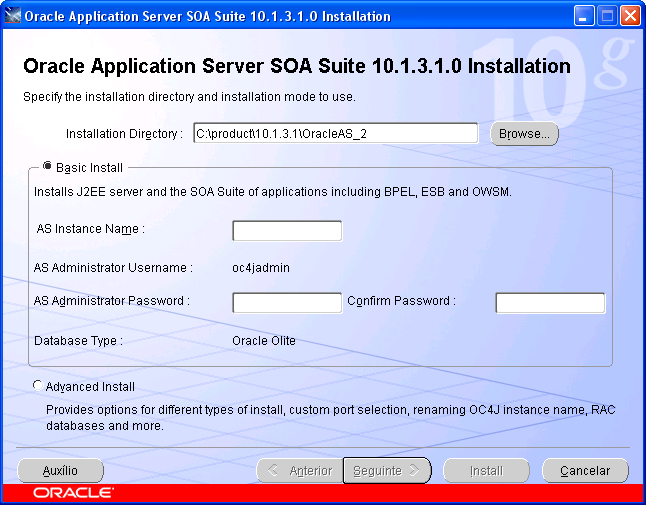646x505 pixels.
Task: Click the installer icon in the title bar
Action: (x=13, y=16)
